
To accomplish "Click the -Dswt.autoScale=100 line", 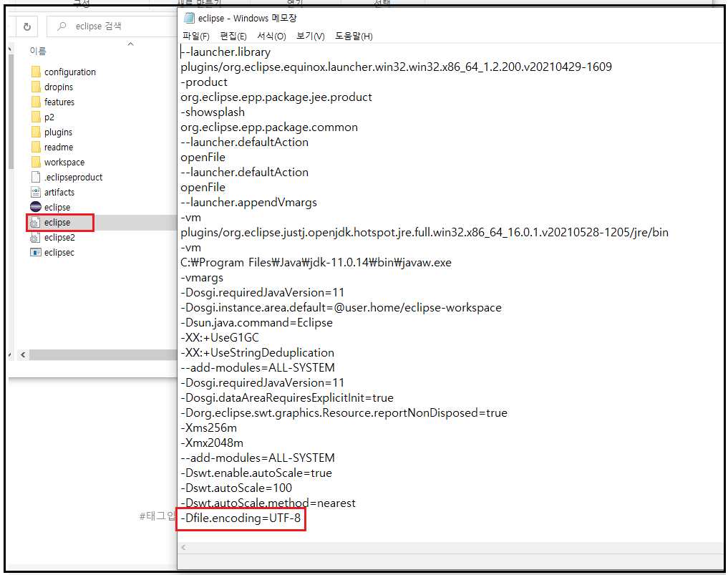I will [236, 488].
